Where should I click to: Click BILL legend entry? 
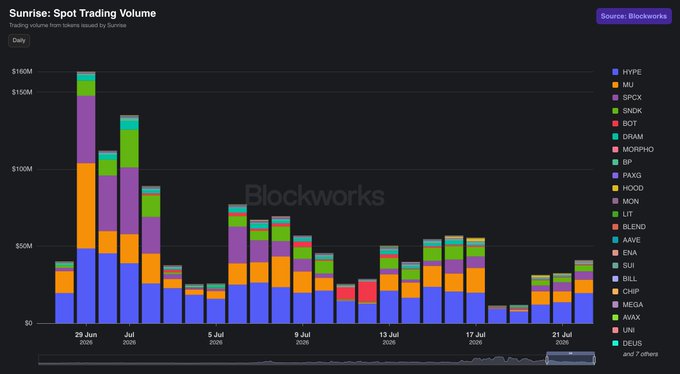coord(624,279)
